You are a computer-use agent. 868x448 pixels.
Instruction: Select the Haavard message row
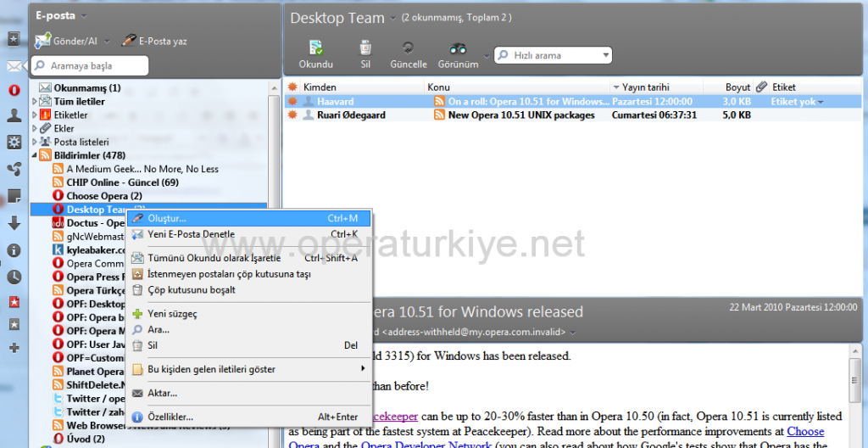(x=573, y=102)
